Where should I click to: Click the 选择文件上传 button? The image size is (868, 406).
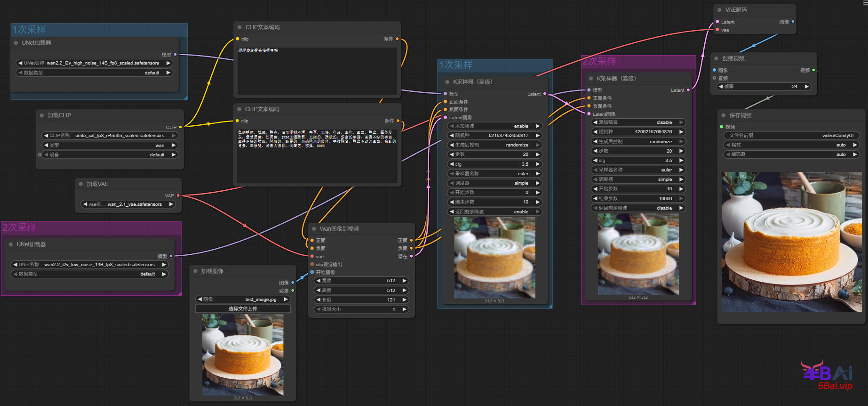point(243,309)
